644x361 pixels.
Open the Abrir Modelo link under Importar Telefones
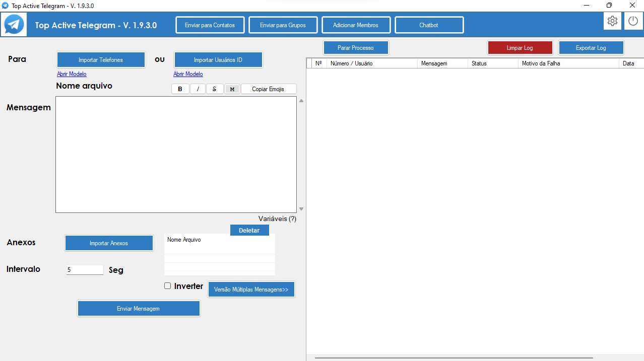point(72,74)
